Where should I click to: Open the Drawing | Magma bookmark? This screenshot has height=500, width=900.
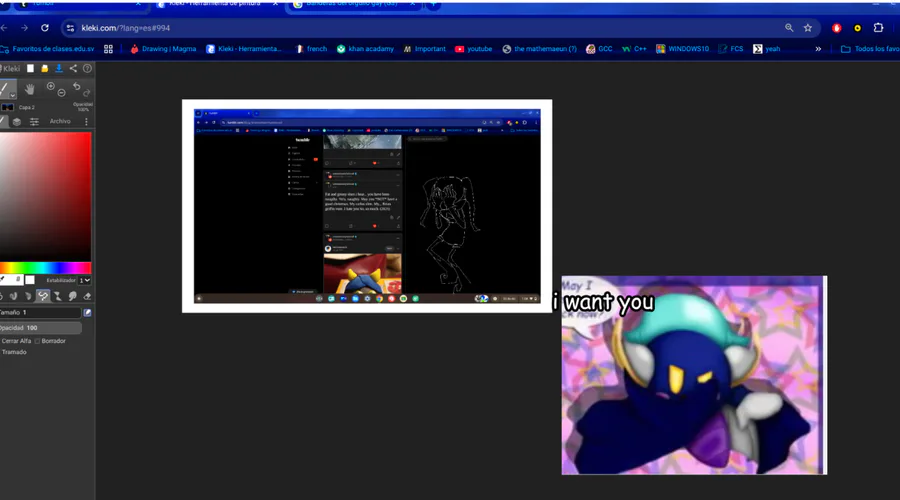163,49
